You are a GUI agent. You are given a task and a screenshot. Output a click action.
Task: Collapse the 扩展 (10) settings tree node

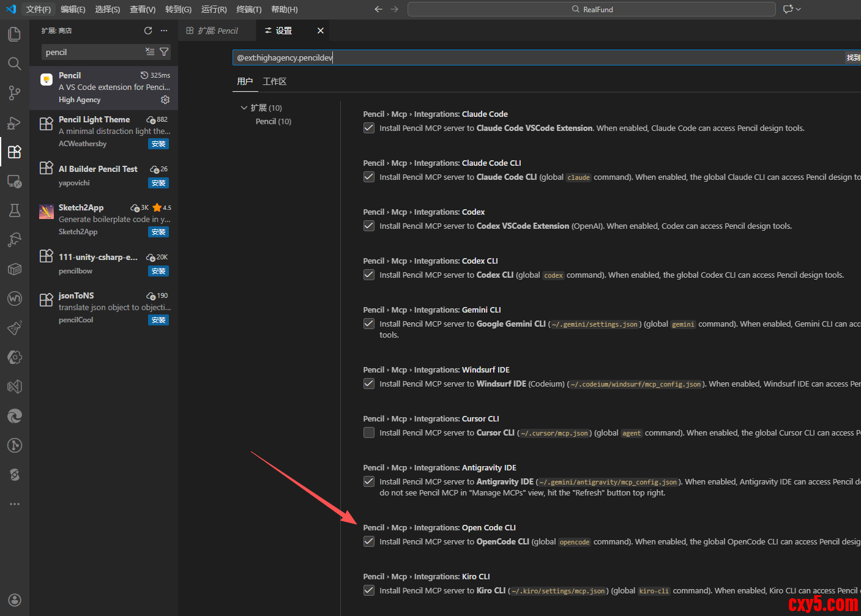point(244,108)
